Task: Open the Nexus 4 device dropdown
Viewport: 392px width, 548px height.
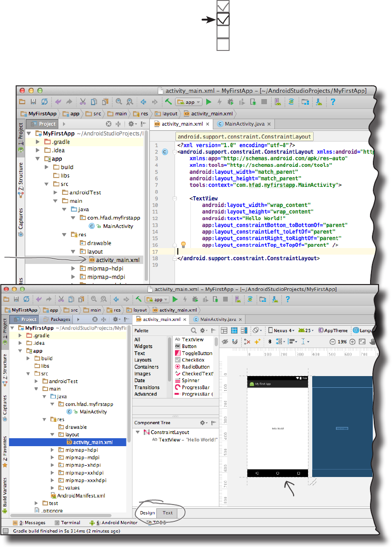Action: [x=281, y=330]
